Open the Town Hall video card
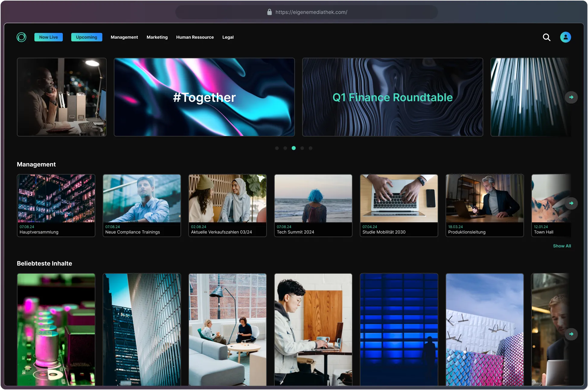588x390 pixels. point(551,205)
